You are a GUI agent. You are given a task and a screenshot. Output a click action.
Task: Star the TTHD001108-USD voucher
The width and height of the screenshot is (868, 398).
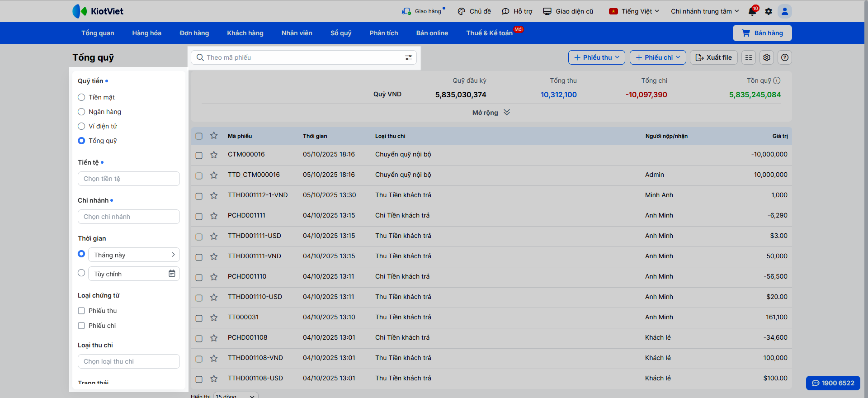tap(214, 379)
